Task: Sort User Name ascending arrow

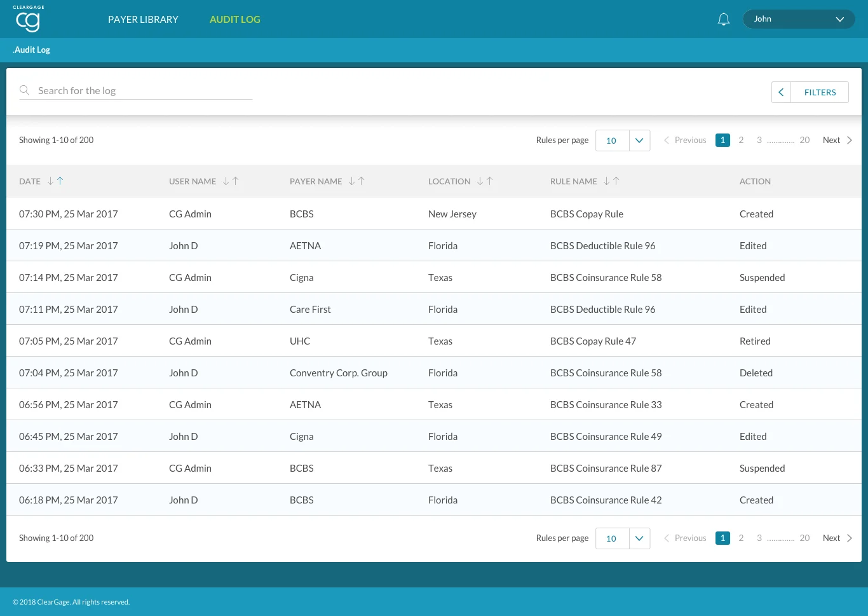Action: [236, 181]
